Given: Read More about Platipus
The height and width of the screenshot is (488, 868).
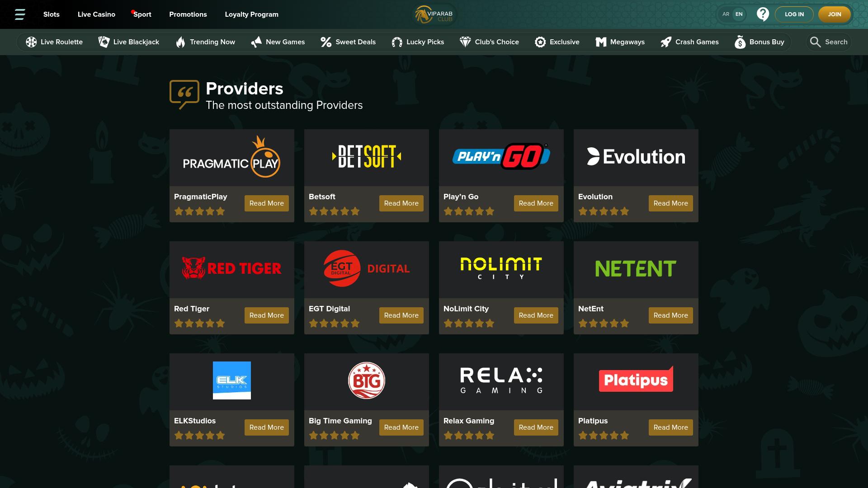Looking at the screenshot, I should point(671,427).
